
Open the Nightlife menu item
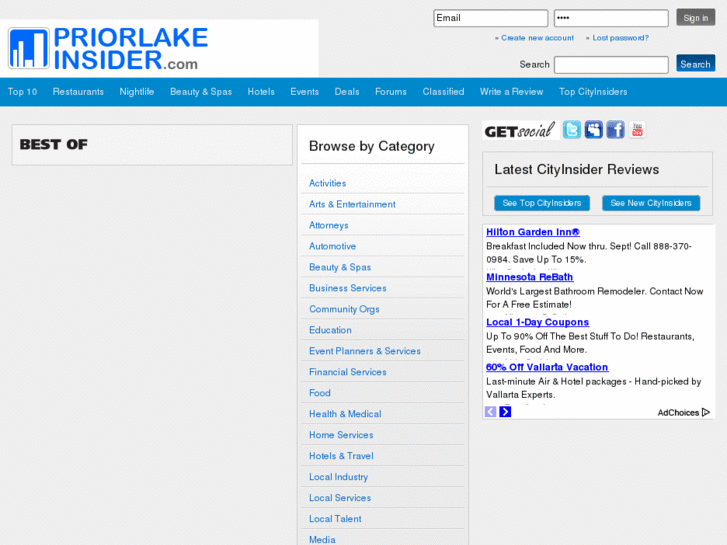coord(137,92)
